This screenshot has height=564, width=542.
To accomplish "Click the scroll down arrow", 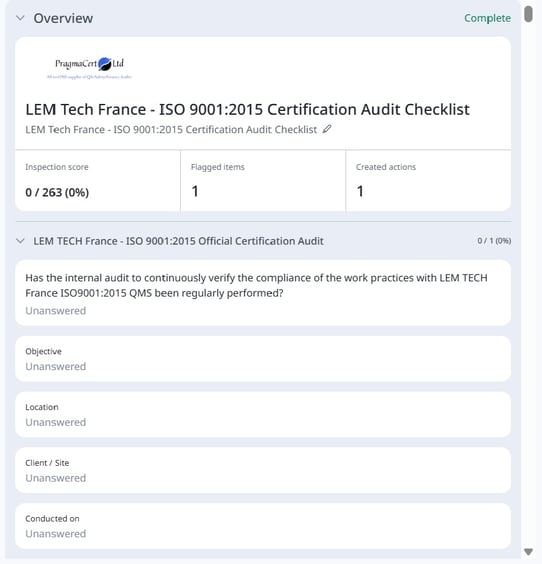I will click(x=528, y=551).
